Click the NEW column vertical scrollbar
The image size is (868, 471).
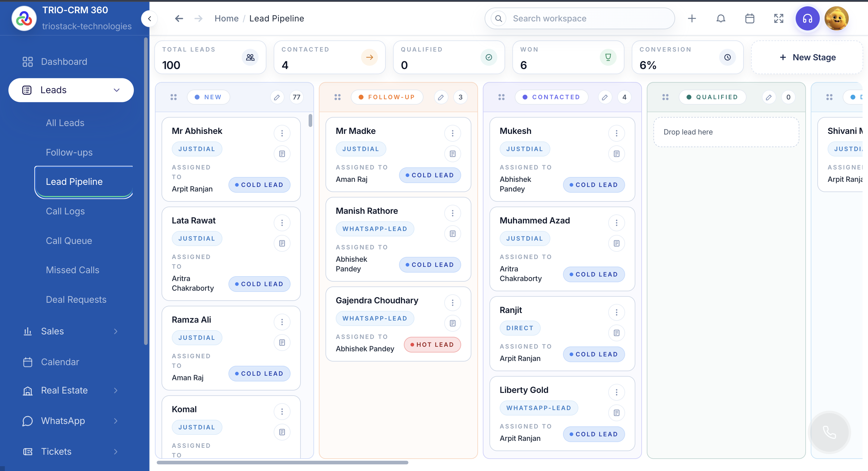(x=310, y=120)
